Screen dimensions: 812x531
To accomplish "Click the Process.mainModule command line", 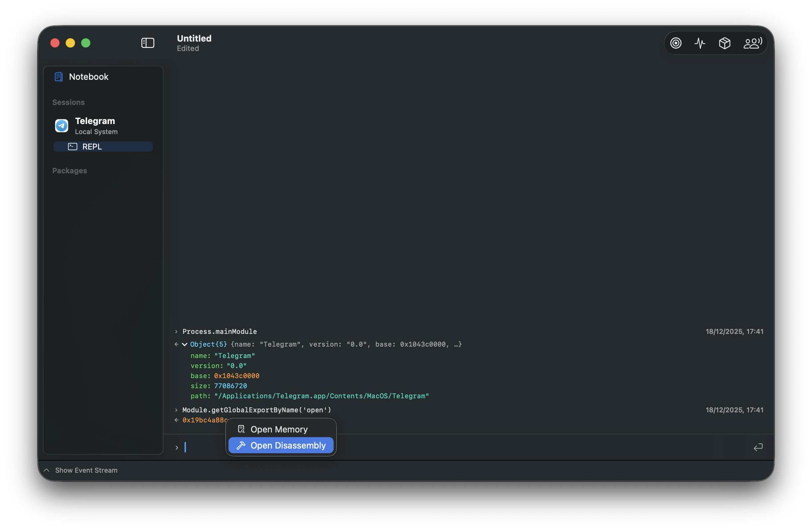I will (219, 332).
